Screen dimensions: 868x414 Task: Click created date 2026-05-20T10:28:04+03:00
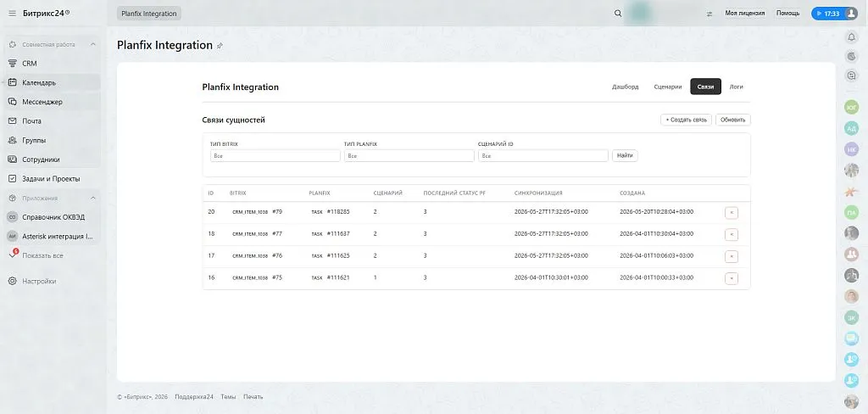tap(657, 212)
